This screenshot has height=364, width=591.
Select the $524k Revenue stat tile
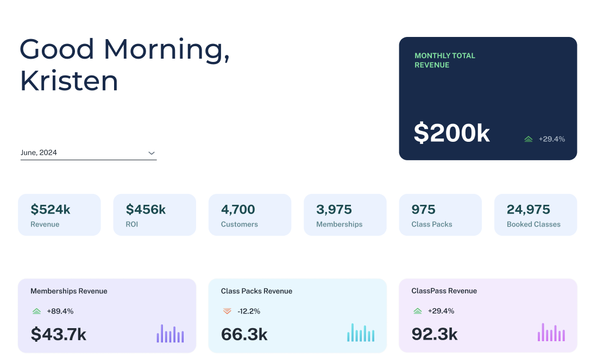point(59,215)
